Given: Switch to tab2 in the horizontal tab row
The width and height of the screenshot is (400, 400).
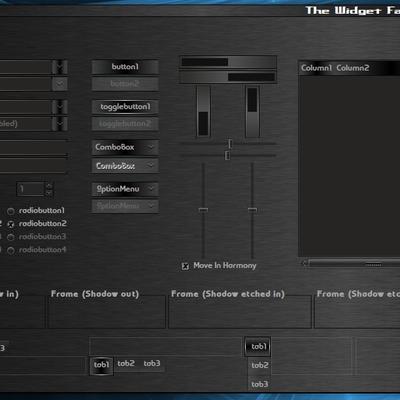Looking at the screenshot, I should [126, 364].
